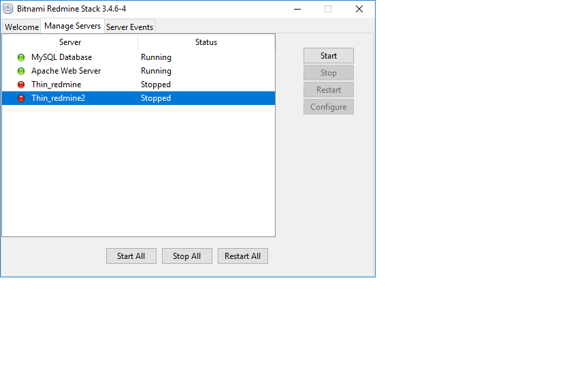
Task: Click the Status column header
Action: (x=206, y=42)
